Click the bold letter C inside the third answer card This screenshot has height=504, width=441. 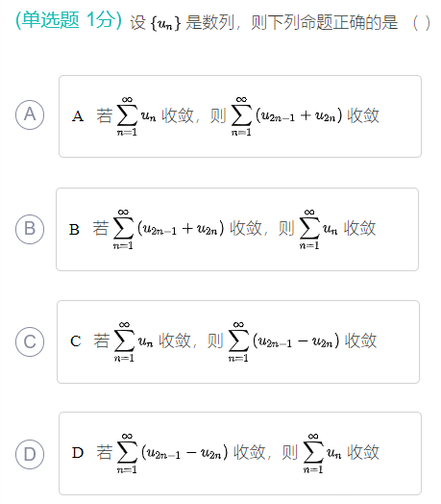click(76, 341)
